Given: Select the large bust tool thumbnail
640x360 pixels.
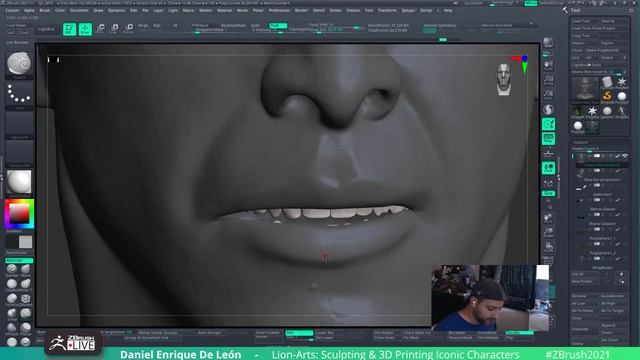Looking at the screenshot, I should tap(585, 89).
